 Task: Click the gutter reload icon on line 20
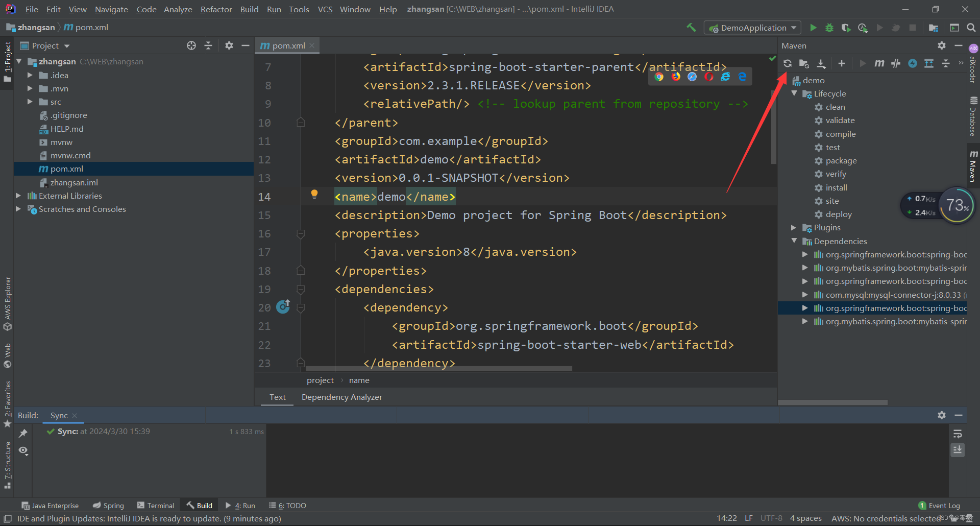tap(283, 306)
